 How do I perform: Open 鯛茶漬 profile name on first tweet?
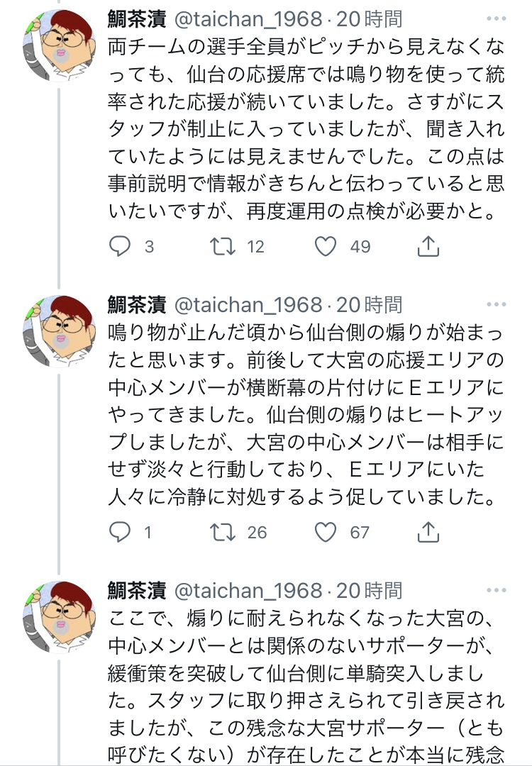pos(137,19)
